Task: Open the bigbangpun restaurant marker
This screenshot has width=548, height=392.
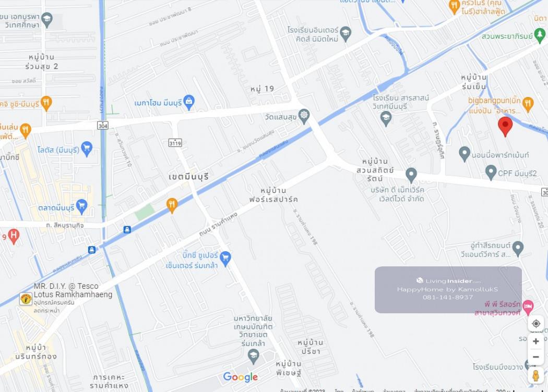Action: point(528,104)
